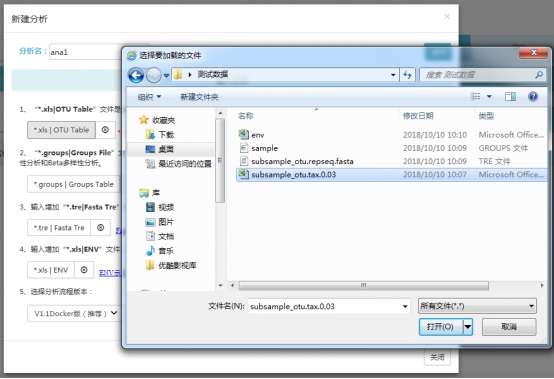Click the subsample_otu.repseq.fasta file icon
This screenshot has width=554, height=379.
(244, 161)
